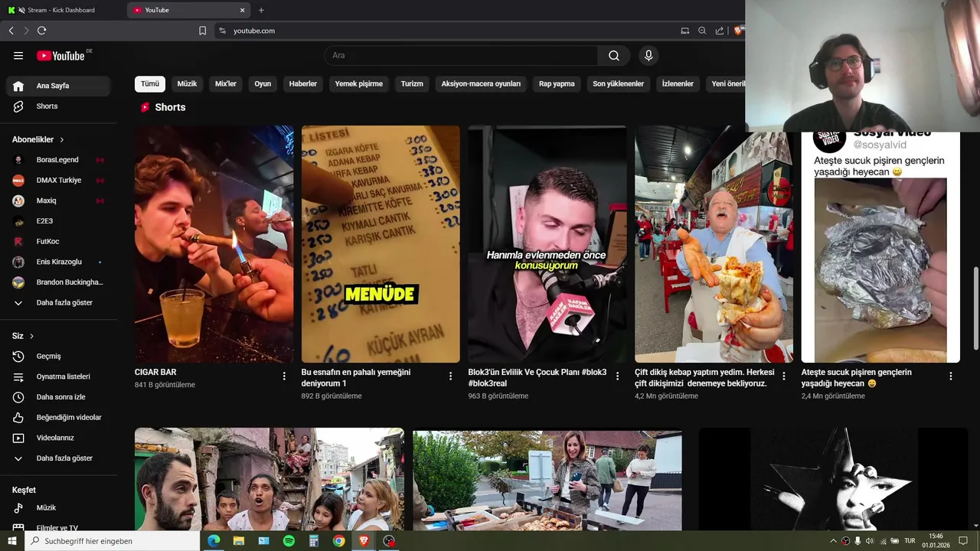
Task: Select the Tümü filter chip
Action: click(x=150, y=84)
